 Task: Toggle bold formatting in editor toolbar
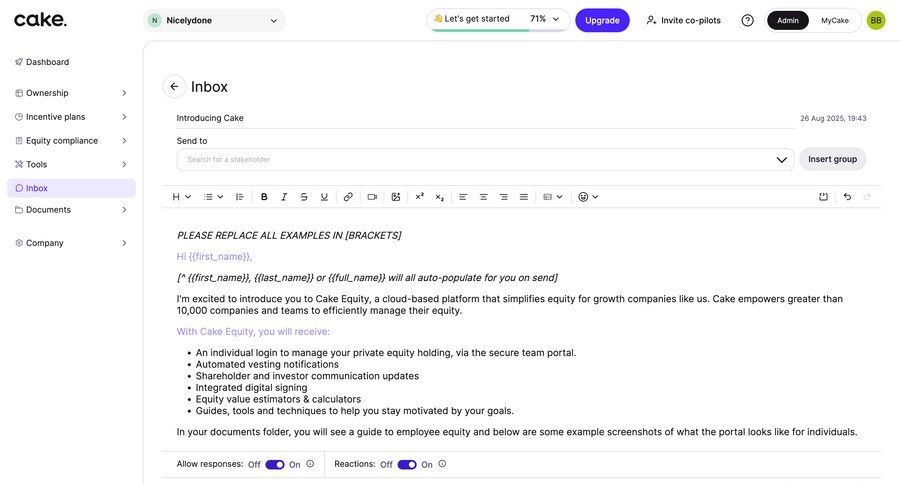coord(264,197)
